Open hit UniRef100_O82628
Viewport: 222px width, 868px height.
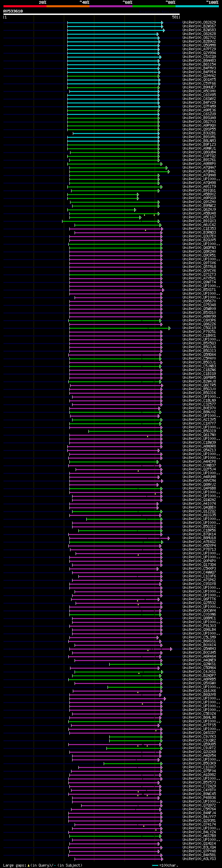[199, 34]
